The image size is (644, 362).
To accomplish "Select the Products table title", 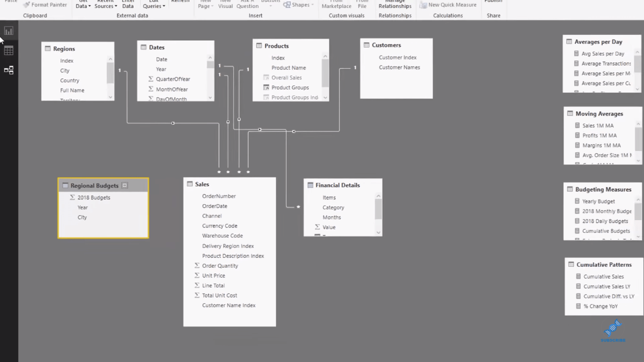I will [x=277, y=46].
